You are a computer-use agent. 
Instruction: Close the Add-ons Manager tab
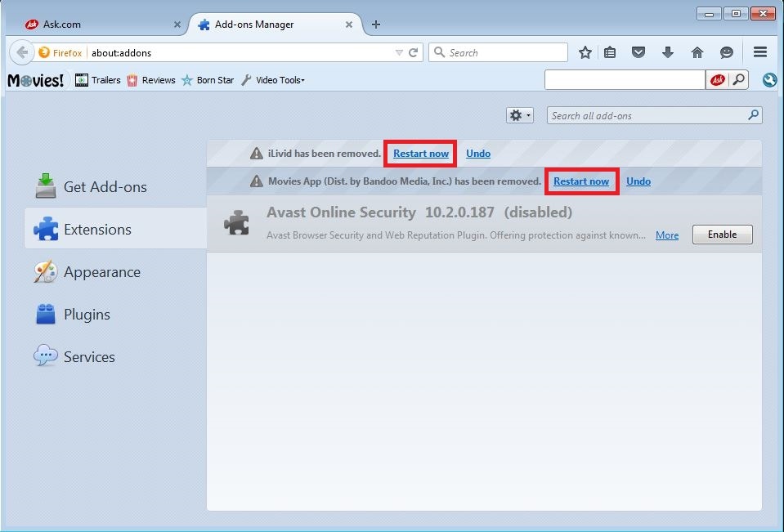click(x=349, y=24)
